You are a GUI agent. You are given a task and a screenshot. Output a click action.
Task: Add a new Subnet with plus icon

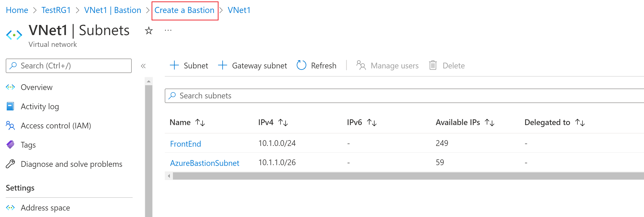pyautogui.click(x=175, y=65)
